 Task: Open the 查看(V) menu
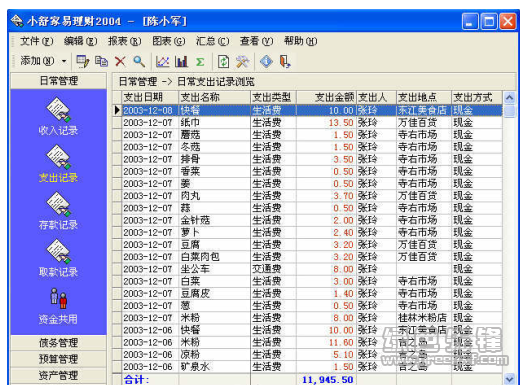256,41
